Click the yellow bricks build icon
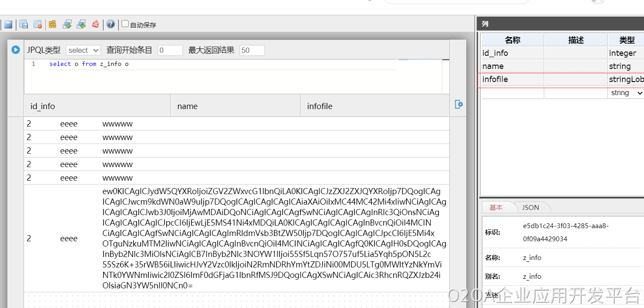 click(x=52, y=24)
